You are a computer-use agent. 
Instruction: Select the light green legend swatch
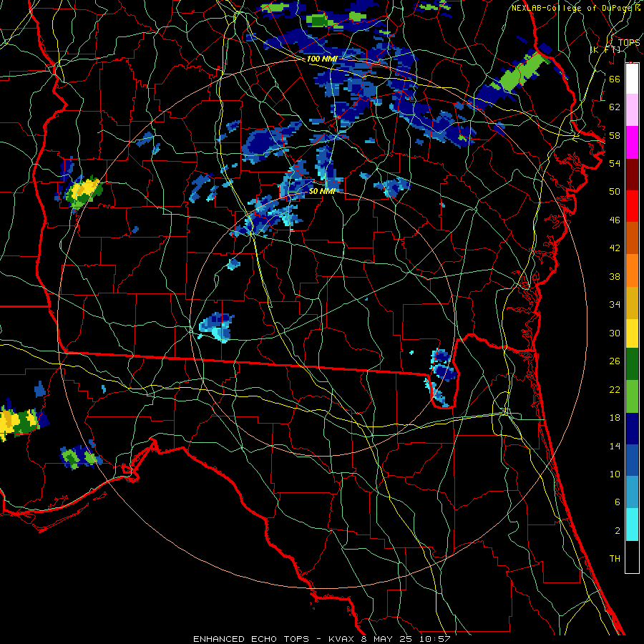[x=632, y=396]
